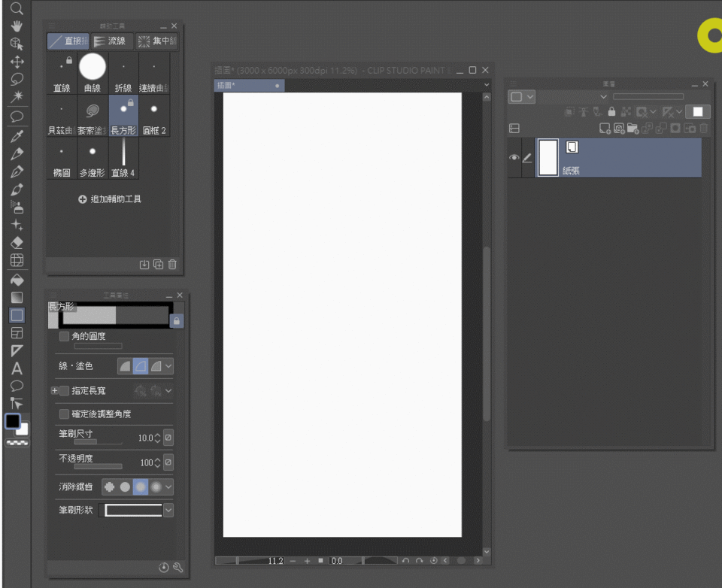Click the 紙張 layer thumbnail
Screen dimensions: 722x588
[x=548, y=158]
